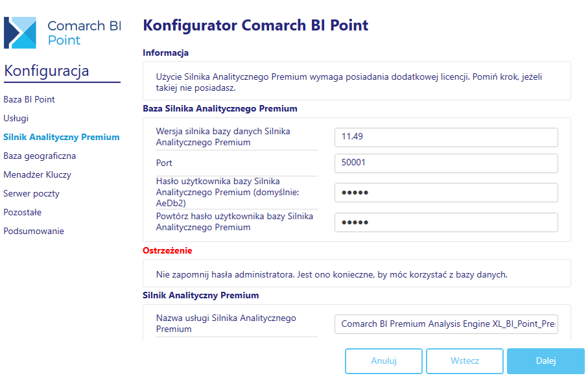The width and height of the screenshot is (588, 380).
Task: Click the Comarch BI Point logo icon
Action: click(x=20, y=32)
